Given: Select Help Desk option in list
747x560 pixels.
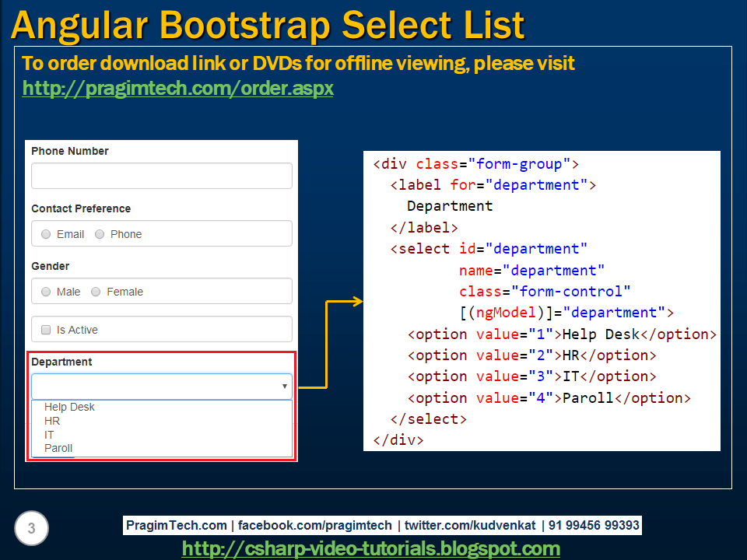Looking at the screenshot, I should 69,407.
